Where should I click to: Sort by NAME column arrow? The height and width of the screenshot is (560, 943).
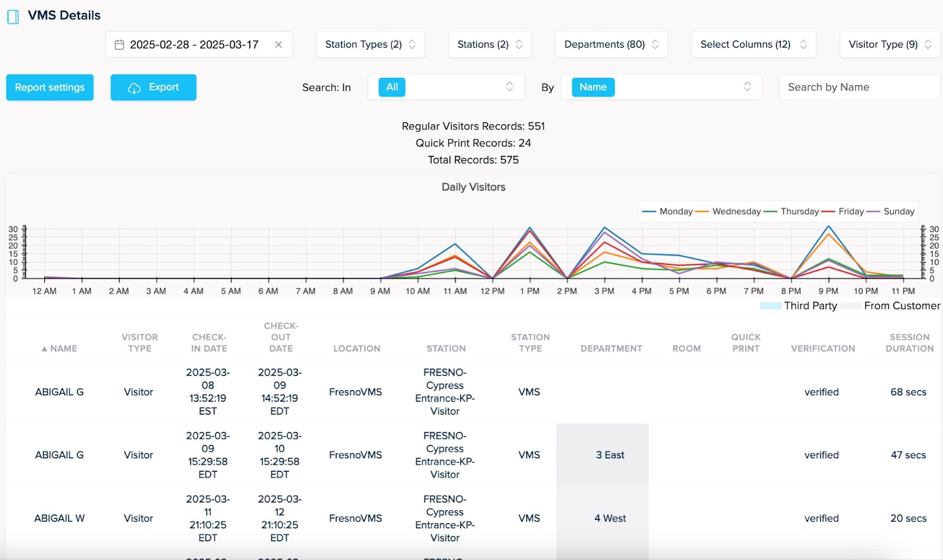[44, 349]
